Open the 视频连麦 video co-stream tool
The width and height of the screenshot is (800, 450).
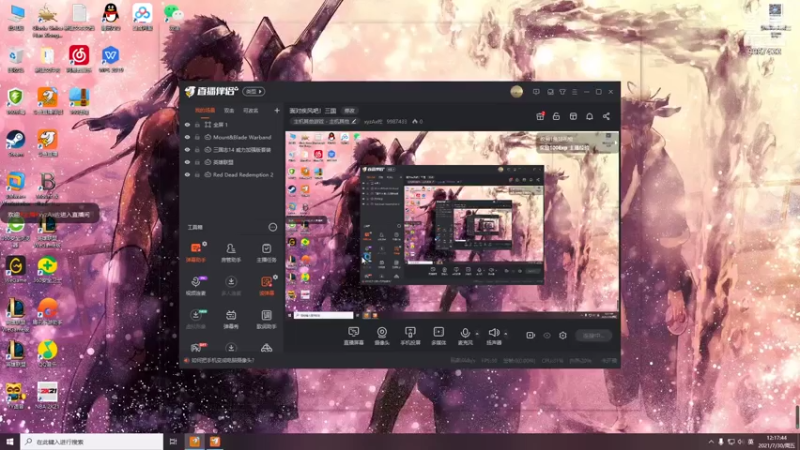(195, 286)
